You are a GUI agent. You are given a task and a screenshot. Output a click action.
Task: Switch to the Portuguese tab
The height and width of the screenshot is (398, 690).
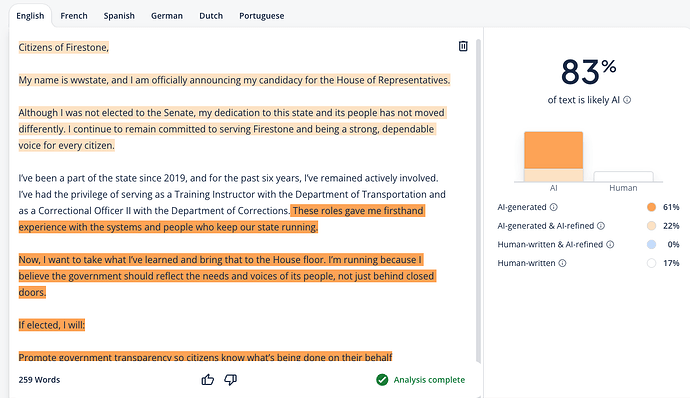pyautogui.click(x=262, y=16)
